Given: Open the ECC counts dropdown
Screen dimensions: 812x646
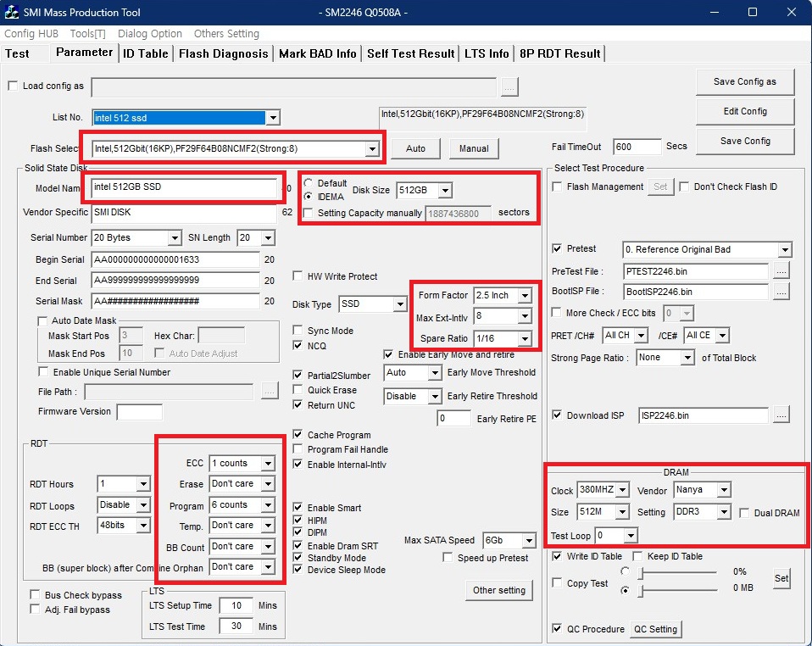Looking at the screenshot, I should pyautogui.click(x=268, y=463).
